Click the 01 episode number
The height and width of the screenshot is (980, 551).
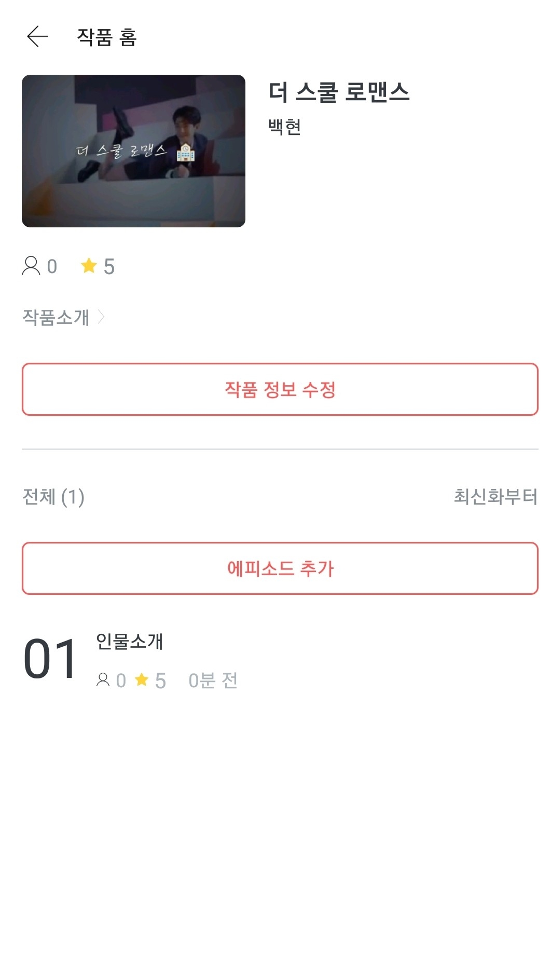(x=50, y=659)
